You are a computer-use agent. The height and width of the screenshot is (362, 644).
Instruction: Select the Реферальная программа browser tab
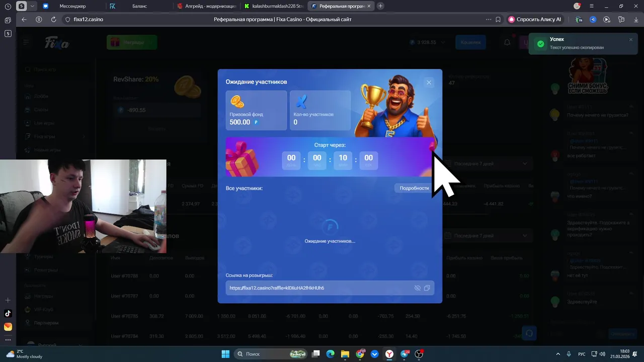[x=341, y=6]
